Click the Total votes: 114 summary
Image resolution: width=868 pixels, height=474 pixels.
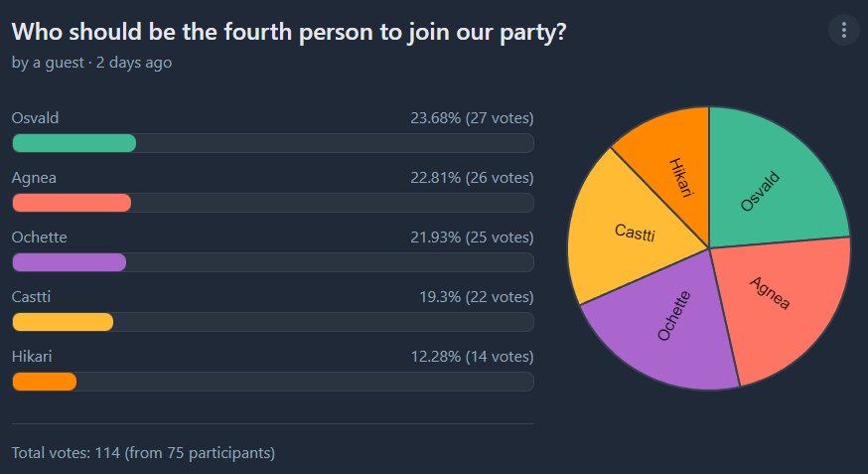[x=143, y=453]
